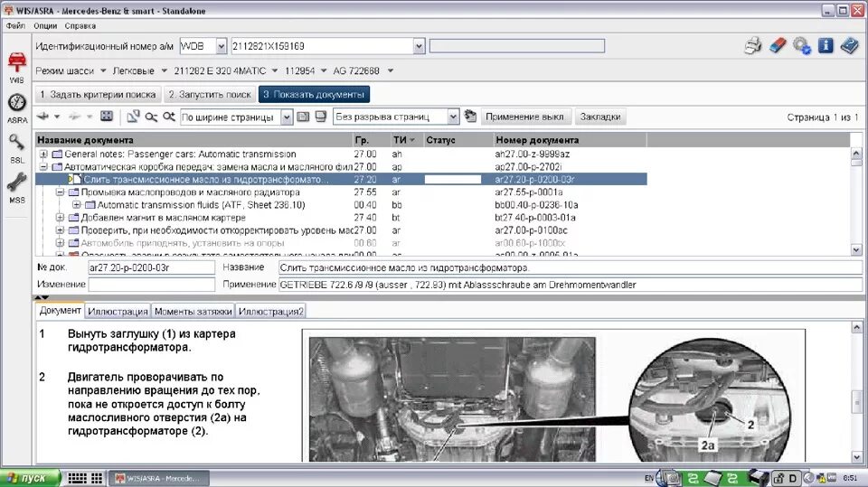
Task: Open Легковые vehicle type dropdown
Action: click(164, 70)
